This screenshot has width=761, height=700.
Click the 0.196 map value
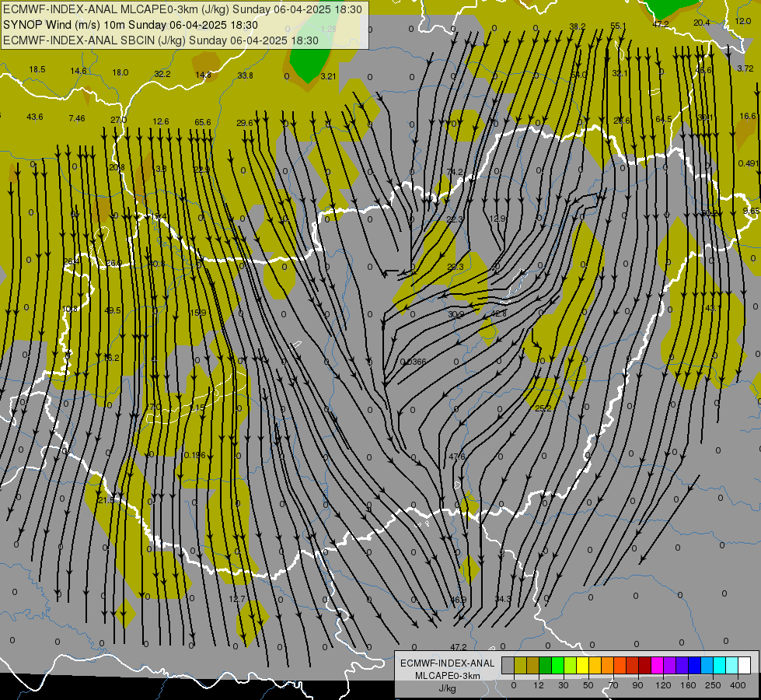194,455
